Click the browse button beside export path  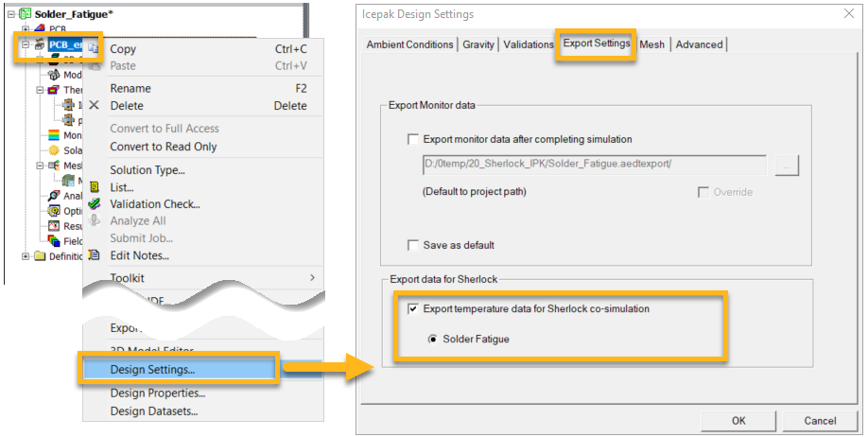coord(787,166)
